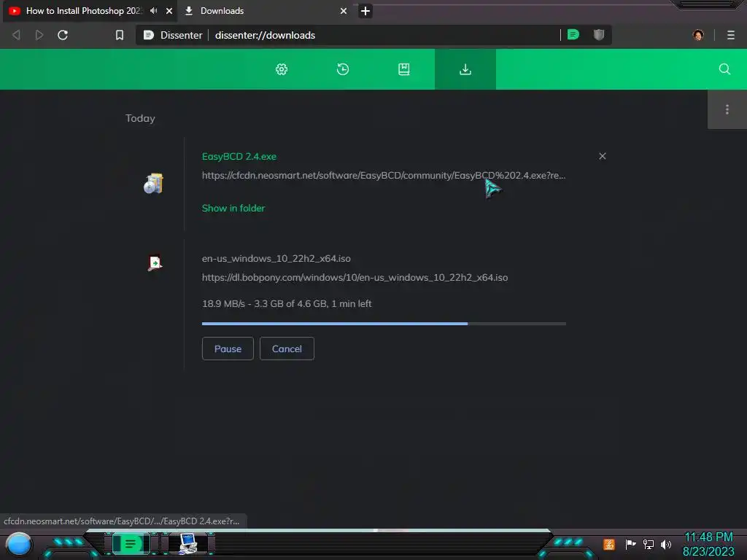Viewport: 747px width, 560px height.
Task: Open the volume speaker tray icon
Action: pyautogui.click(x=666, y=544)
